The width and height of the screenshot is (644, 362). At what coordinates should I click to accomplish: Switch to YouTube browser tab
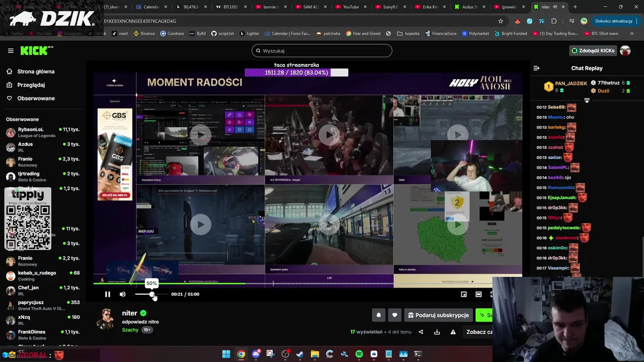coord(351,7)
